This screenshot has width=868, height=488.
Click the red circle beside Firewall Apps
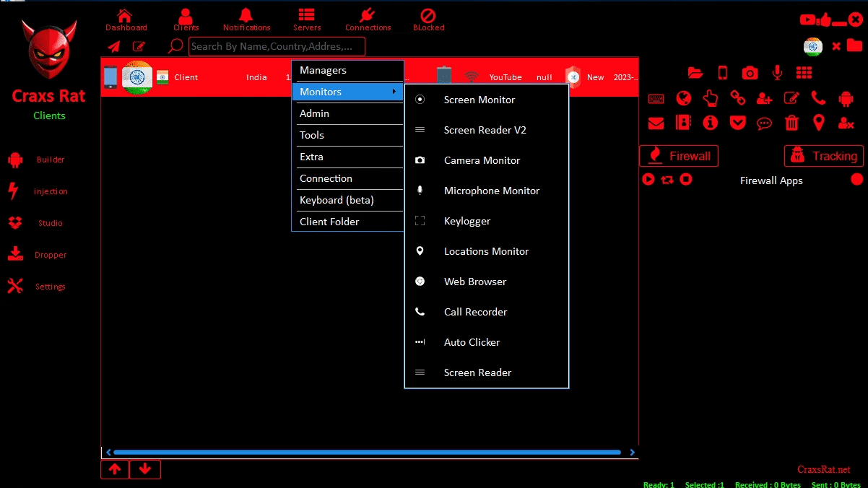[x=856, y=179]
